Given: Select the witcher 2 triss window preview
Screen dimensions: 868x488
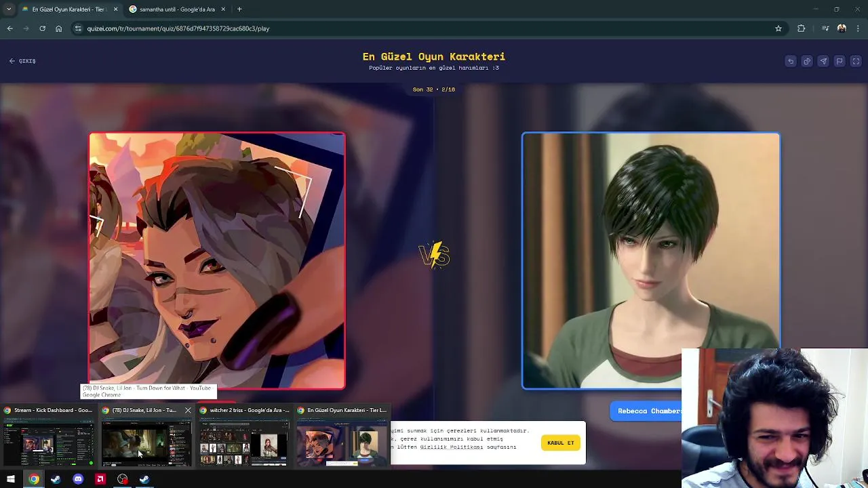Looking at the screenshot, I should [x=244, y=436].
